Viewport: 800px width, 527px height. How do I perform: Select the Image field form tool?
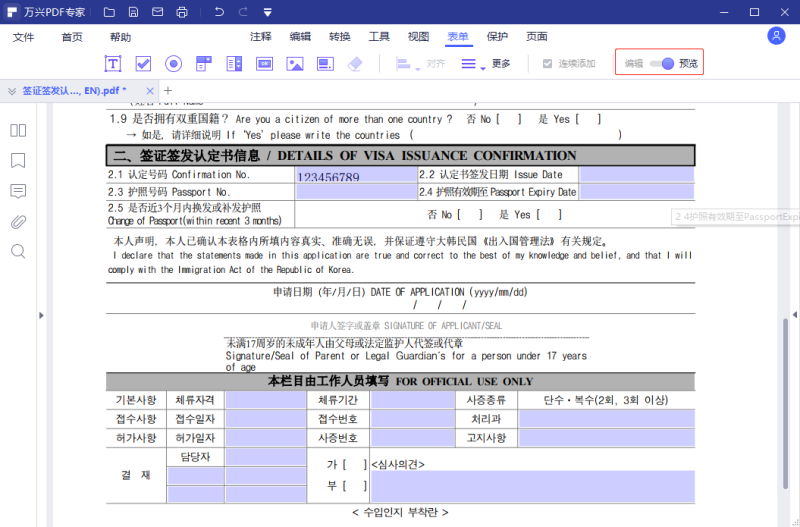295,64
